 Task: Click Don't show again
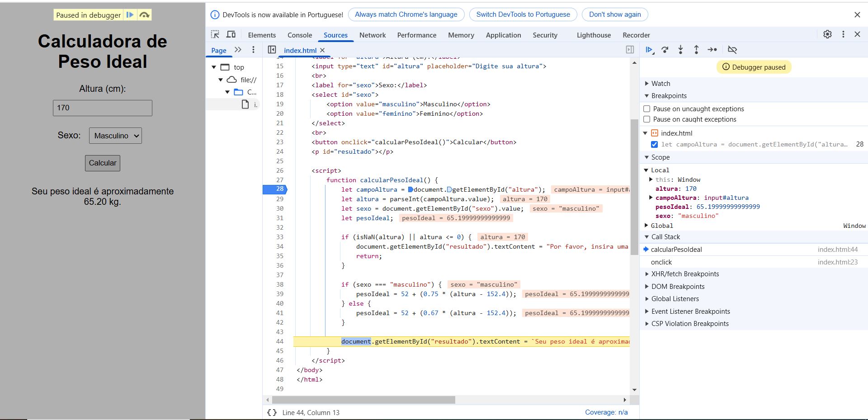[x=615, y=14]
